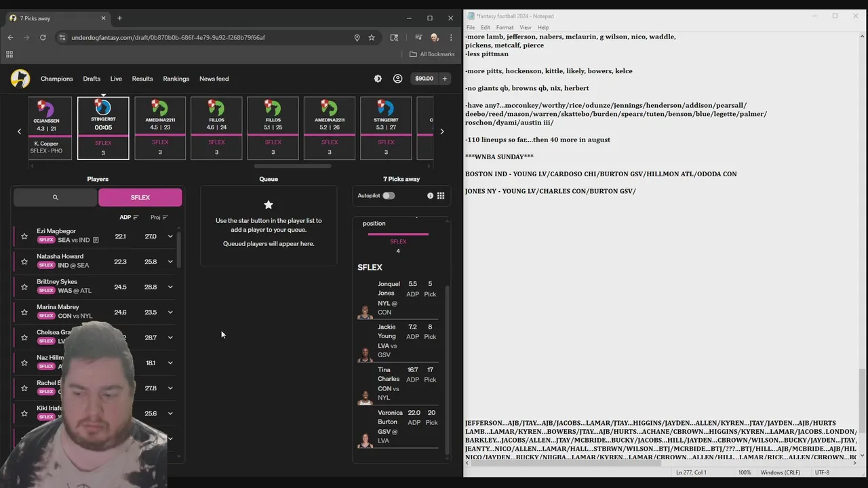Screen dimensions: 868x488
Task: Select the Jonquel Jones roster entry
Action: (x=398, y=298)
